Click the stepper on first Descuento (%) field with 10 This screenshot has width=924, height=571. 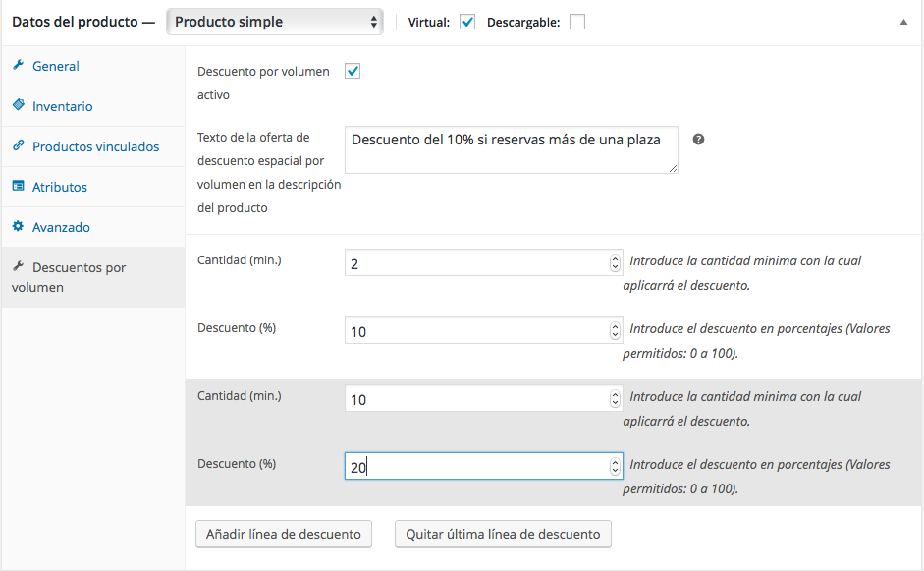pyautogui.click(x=615, y=330)
